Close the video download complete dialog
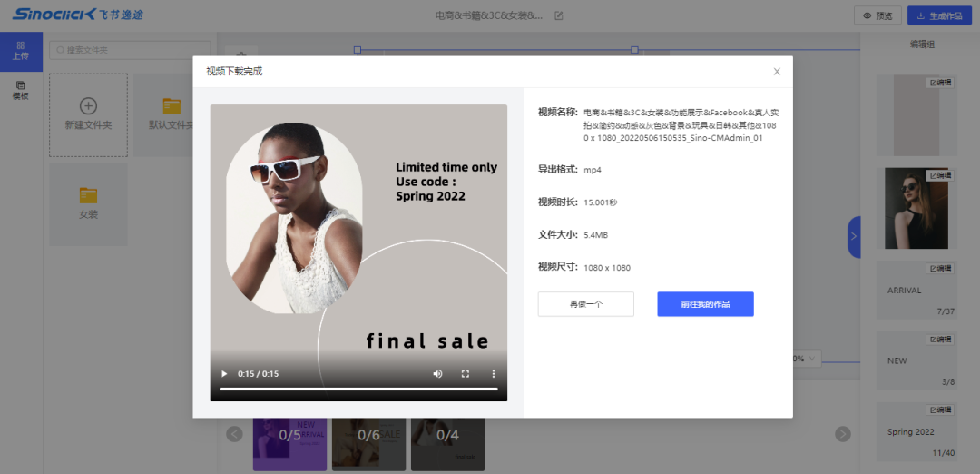Screen dimensions: 980x474 click(777, 72)
